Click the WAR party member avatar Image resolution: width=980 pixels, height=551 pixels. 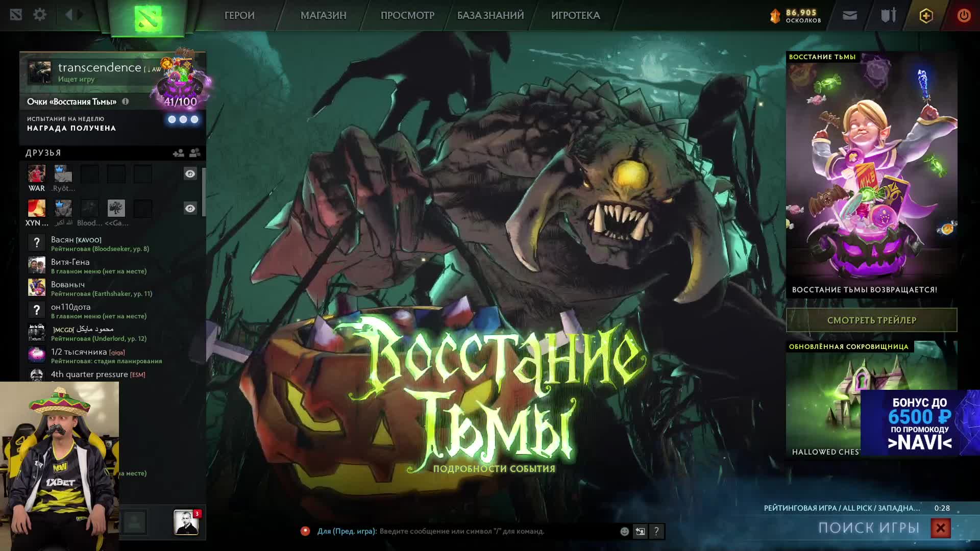[x=37, y=173]
